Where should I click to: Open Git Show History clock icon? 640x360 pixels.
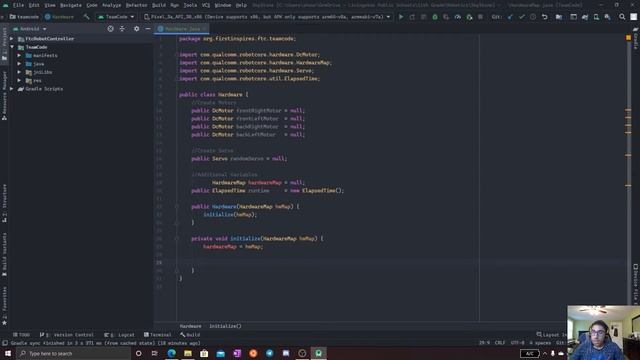point(533,17)
